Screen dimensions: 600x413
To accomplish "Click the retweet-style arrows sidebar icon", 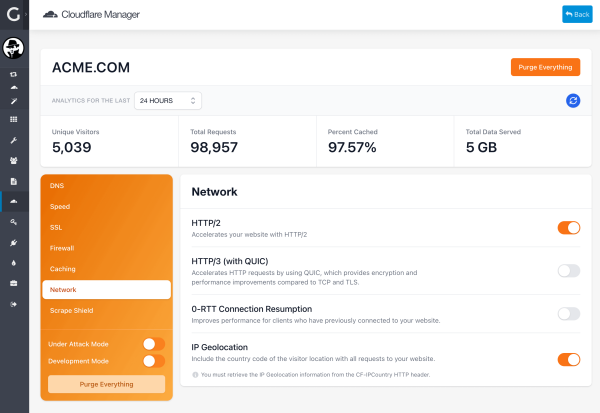I will pyautogui.click(x=13, y=74).
